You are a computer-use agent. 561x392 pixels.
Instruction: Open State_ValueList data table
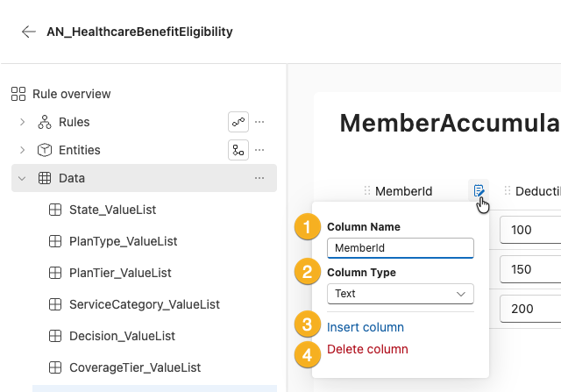tap(113, 210)
